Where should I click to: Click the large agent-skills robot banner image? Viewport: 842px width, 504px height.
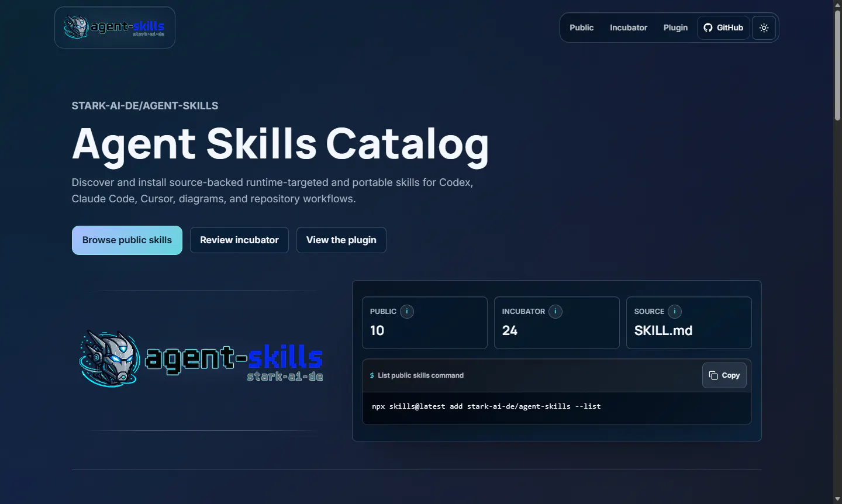click(201, 358)
